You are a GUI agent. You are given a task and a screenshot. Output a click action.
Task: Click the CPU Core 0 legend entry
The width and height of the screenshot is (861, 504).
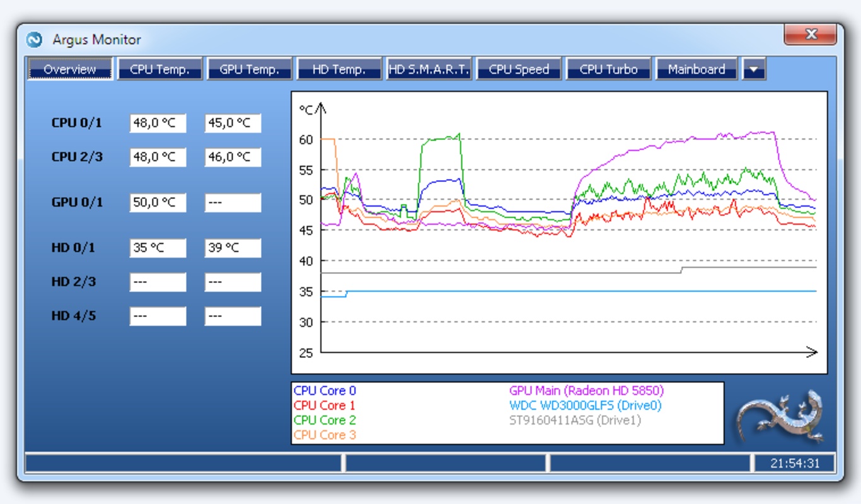coord(325,391)
